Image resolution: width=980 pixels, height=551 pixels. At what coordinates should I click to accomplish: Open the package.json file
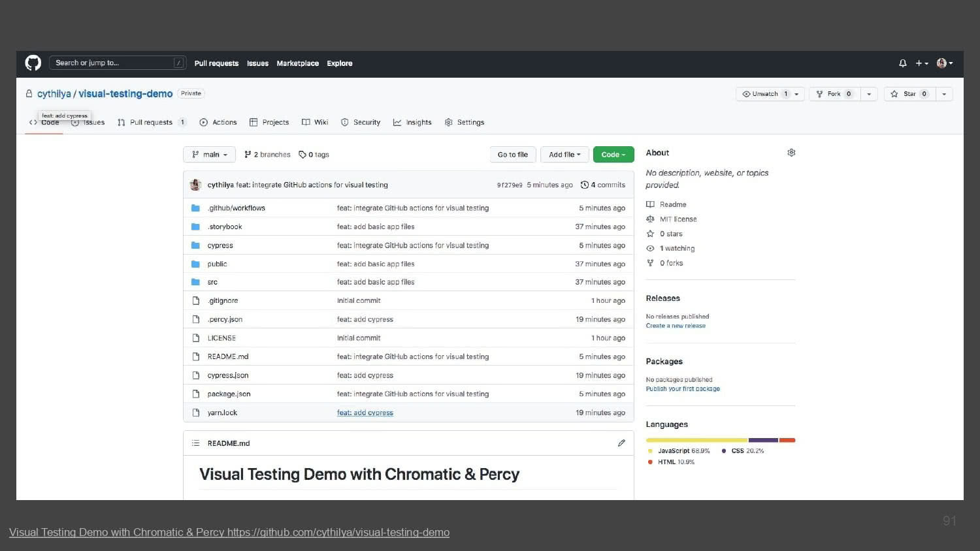(229, 394)
